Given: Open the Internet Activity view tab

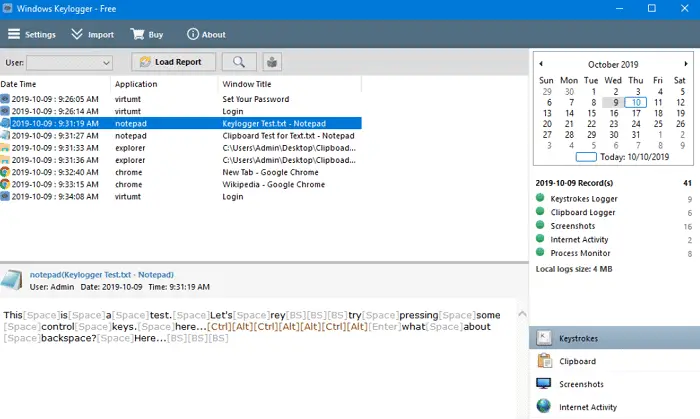Looking at the screenshot, I should (x=614, y=407).
